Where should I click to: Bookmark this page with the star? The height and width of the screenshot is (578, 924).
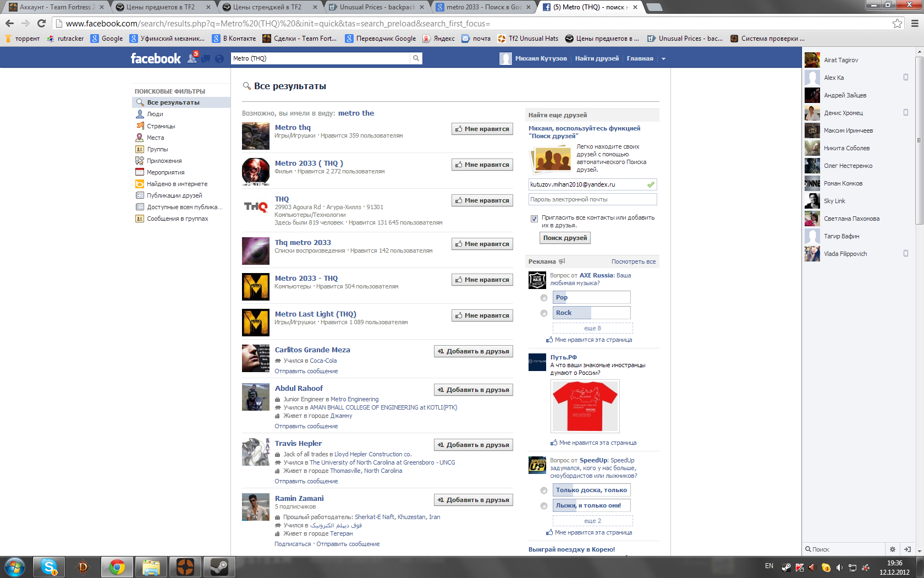click(897, 23)
